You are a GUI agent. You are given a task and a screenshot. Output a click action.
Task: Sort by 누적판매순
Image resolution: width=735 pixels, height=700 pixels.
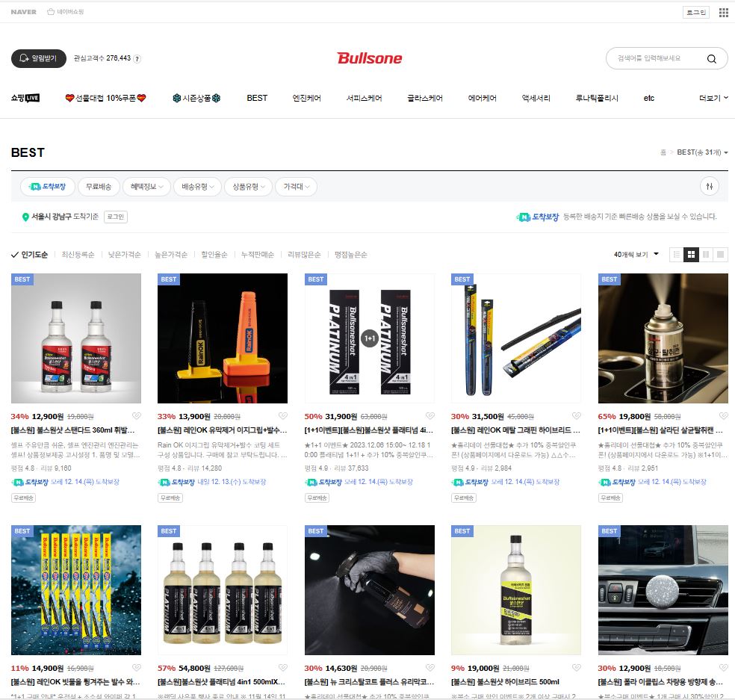click(258, 255)
